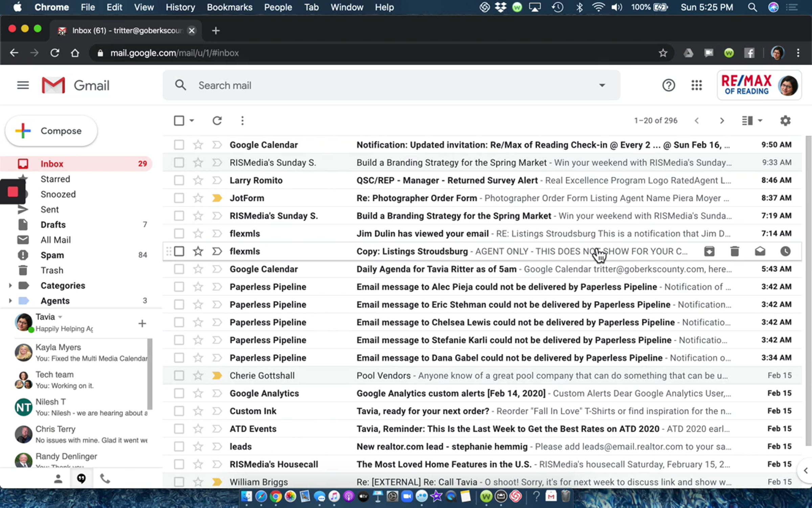Snooze the hovered flexmls email
Viewport: 812px width, 508px height.
coord(785,251)
